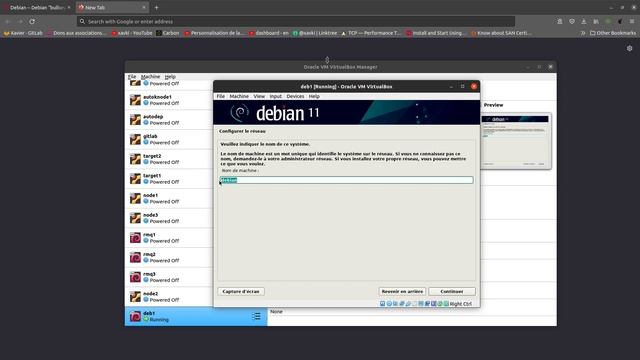Open the Input menu in deb1 VM window
Viewport: 640px width, 360px height.
coord(276,96)
